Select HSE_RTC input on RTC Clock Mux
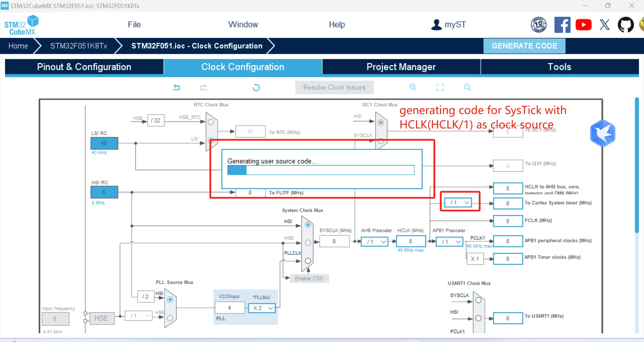Image resolution: width=644 pixels, height=342 pixels. 211,122
